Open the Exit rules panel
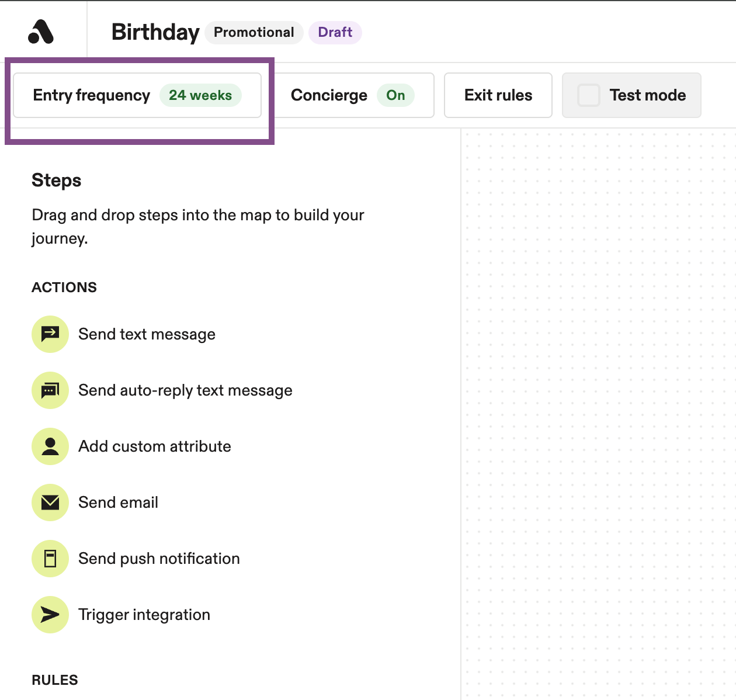The width and height of the screenshot is (736, 700). (x=498, y=95)
